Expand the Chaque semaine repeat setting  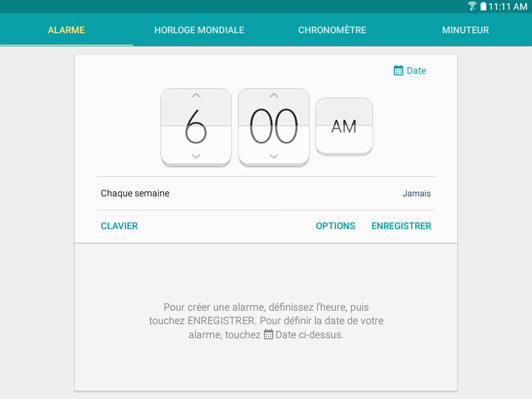coord(266,193)
